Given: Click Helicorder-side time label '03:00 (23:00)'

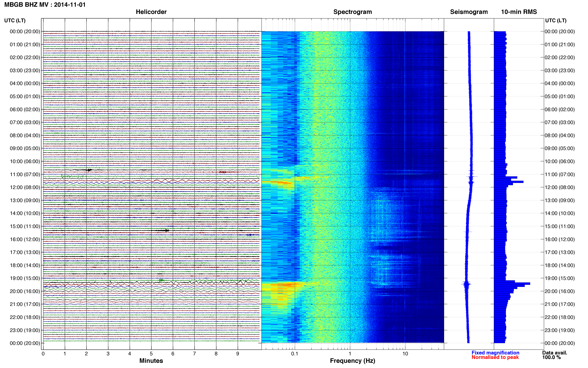Looking at the screenshot, I should [25, 71].
